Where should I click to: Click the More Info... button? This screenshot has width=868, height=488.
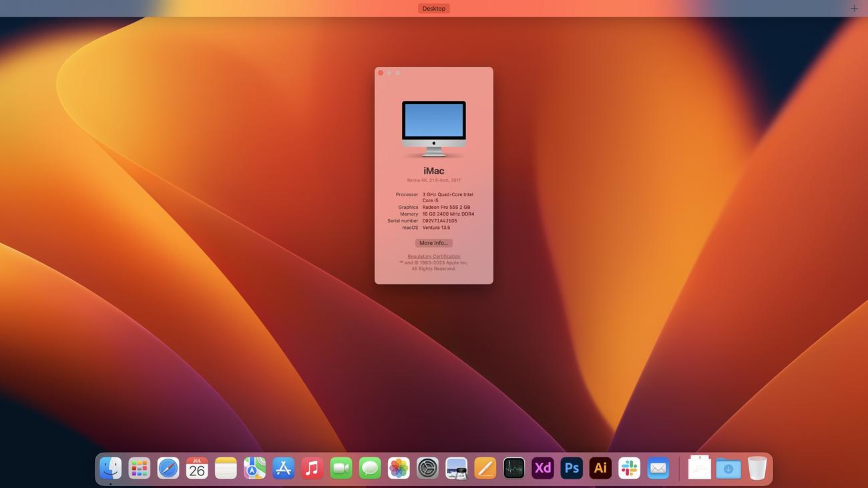tap(434, 243)
